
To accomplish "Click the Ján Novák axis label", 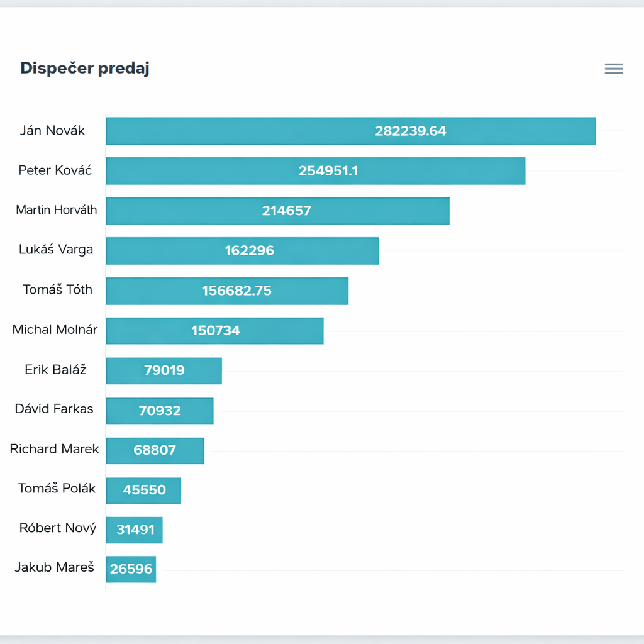I will 53,131.
